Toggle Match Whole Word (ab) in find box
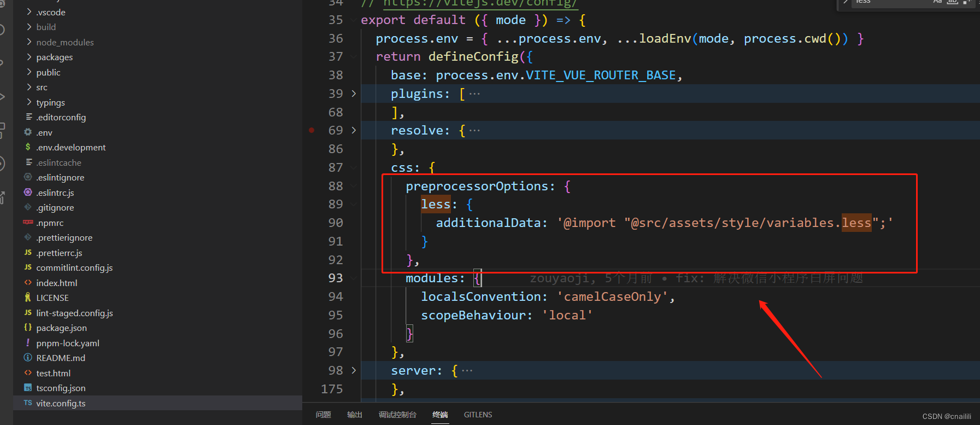Image resolution: width=980 pixels, height=425 pixels. 952,2
